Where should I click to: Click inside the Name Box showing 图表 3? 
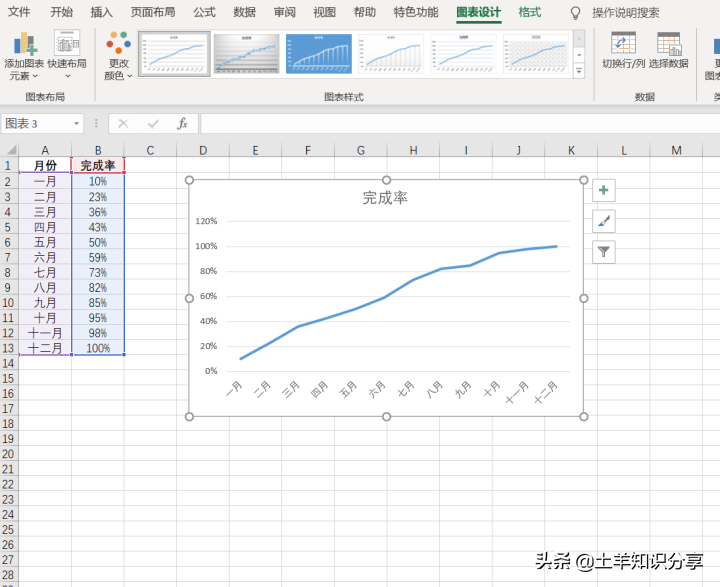coord(36,124)
